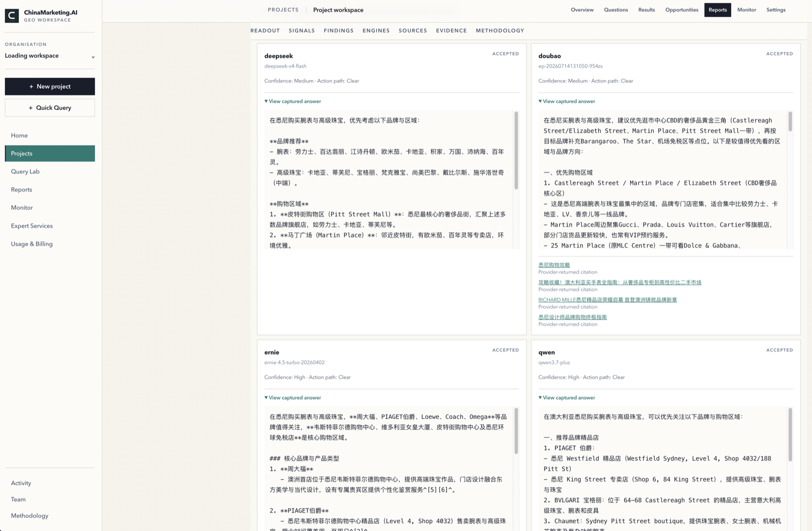Click ernie engine title
Viewport: 812px width, 531px height.
(272, 352)
